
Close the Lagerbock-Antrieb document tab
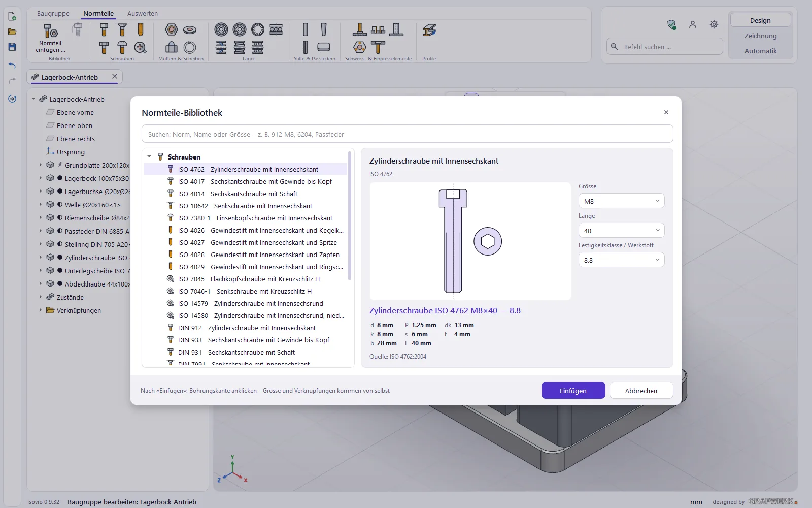click(x=115, y=76)
